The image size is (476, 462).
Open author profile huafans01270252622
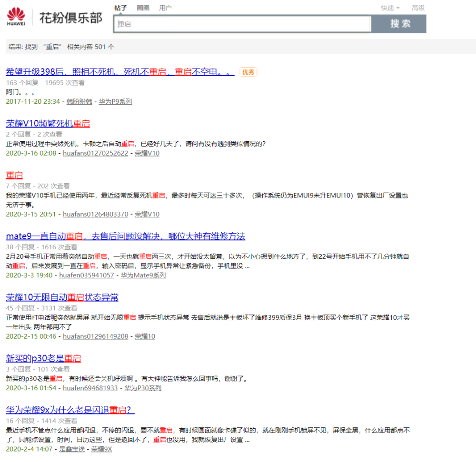tap(95, 153)
